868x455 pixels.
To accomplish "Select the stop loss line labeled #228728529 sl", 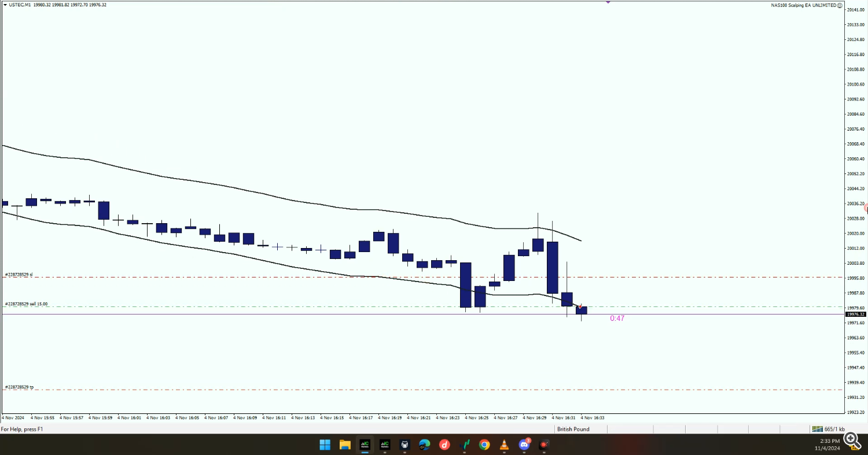I will (x=19, y=275).
